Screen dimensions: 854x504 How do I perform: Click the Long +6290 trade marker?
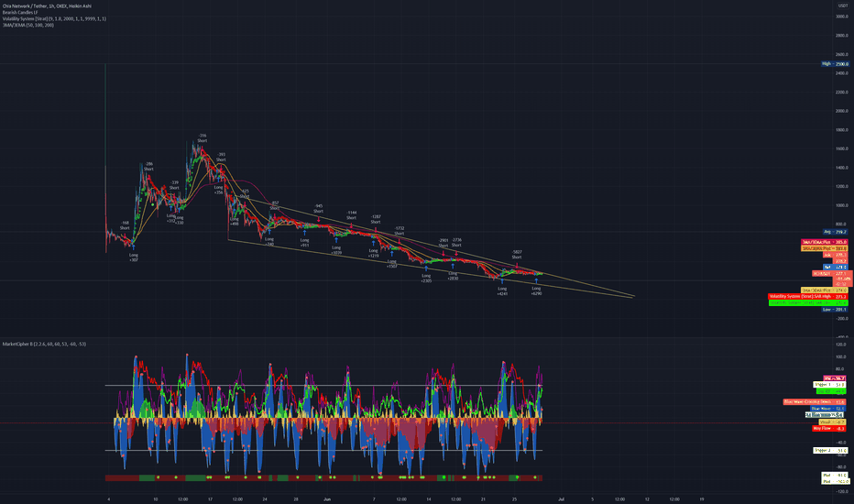536,290
